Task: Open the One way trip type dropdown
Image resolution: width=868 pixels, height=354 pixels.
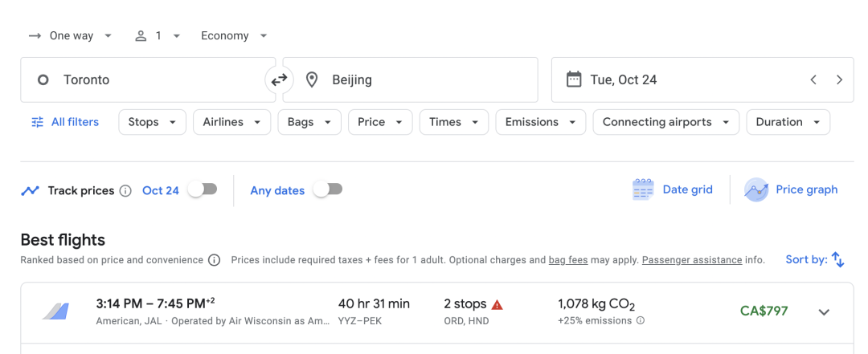Action: tap(71, 35)
